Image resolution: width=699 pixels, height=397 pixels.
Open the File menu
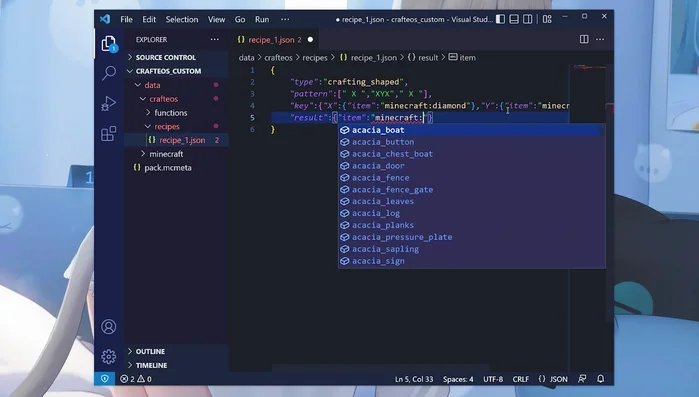click(126, 19)
